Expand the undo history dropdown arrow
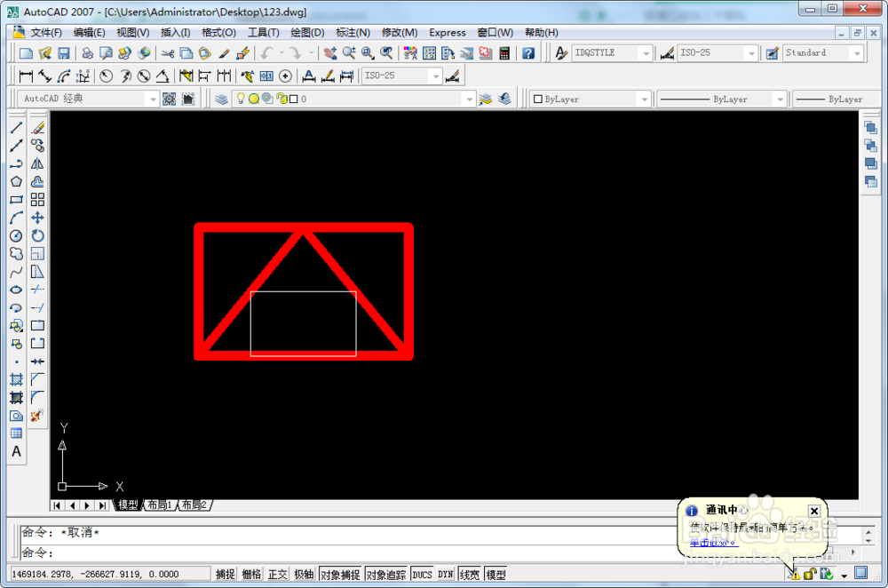Screen dimensions: 888x588 tap(281, 53)
